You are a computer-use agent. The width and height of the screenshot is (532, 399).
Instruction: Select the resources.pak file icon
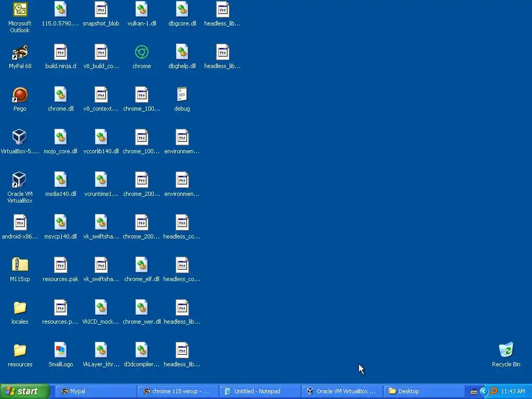(x=60, y=265)
